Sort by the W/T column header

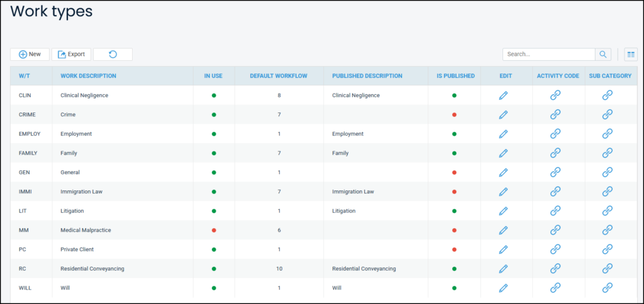pyautogui.click(x=25, y=76)
